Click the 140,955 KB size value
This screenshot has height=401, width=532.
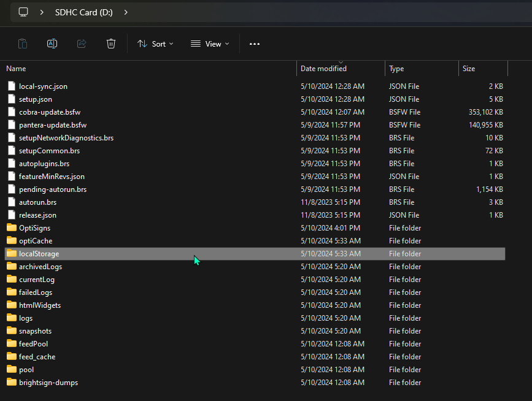[486, 125]
